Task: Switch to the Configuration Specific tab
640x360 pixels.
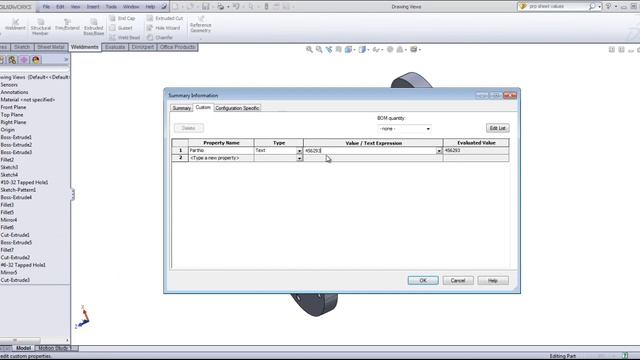Action: 237,108
